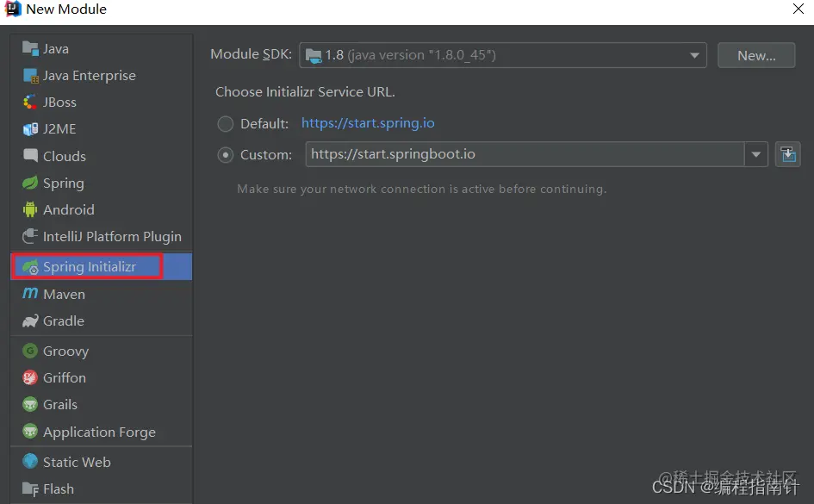Select Groovy in the list

tap(102, 351)
